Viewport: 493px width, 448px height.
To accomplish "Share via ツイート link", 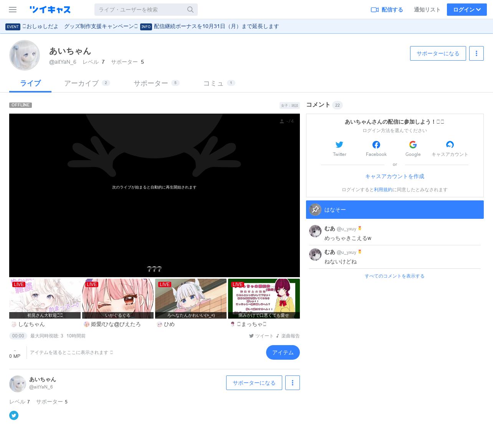I will point(261,336).
